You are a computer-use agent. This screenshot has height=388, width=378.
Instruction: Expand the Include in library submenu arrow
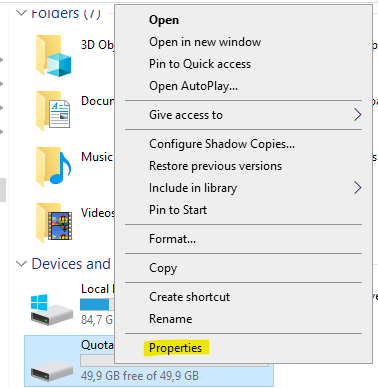pos(358,188)
